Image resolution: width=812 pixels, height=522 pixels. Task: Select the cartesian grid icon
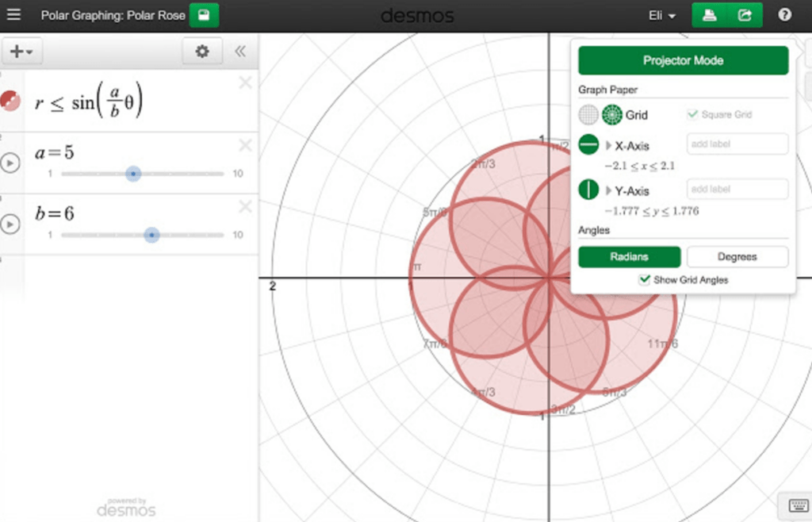tap(588, 115)
